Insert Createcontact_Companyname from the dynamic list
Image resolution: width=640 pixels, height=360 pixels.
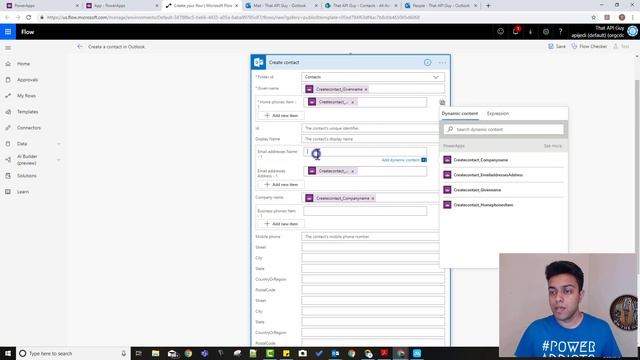tap(503, 160)
